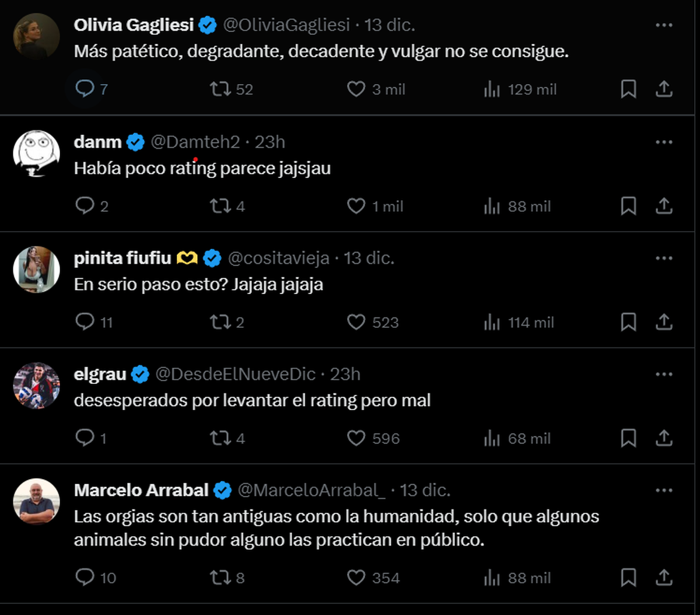This screenshot has height=615, width=700.
Task: Open Olivia Gagliesi's profile picture
Action: point(36,36)
